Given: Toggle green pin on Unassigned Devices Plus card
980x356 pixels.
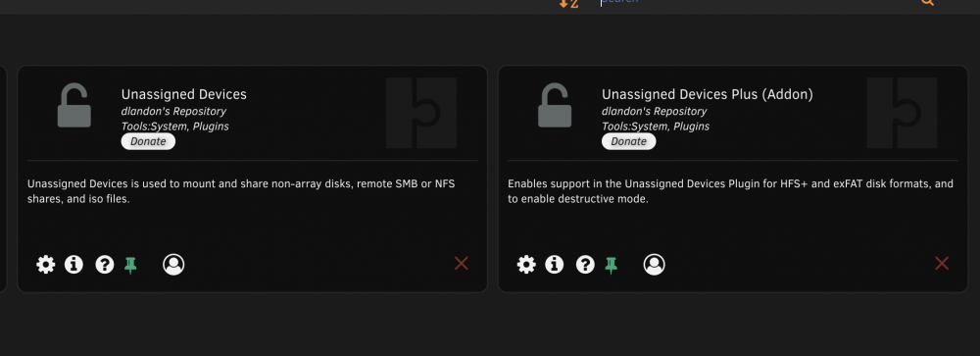Looking at the screenshot, I should (x=611, y=265).
